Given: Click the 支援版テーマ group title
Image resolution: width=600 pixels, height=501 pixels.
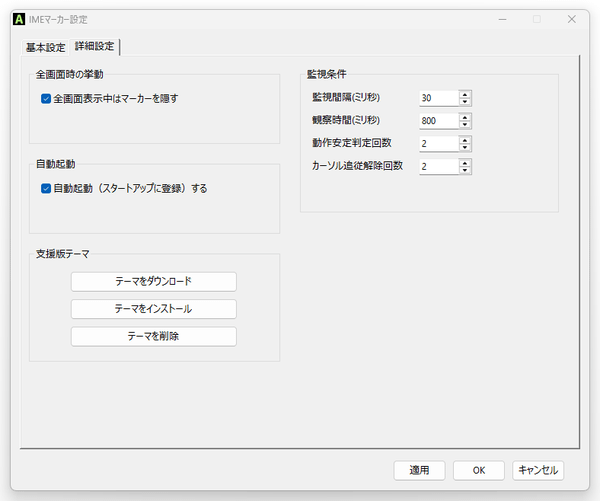Looking at the screenshot, I should pyautogui.click(x=62, y=254).
